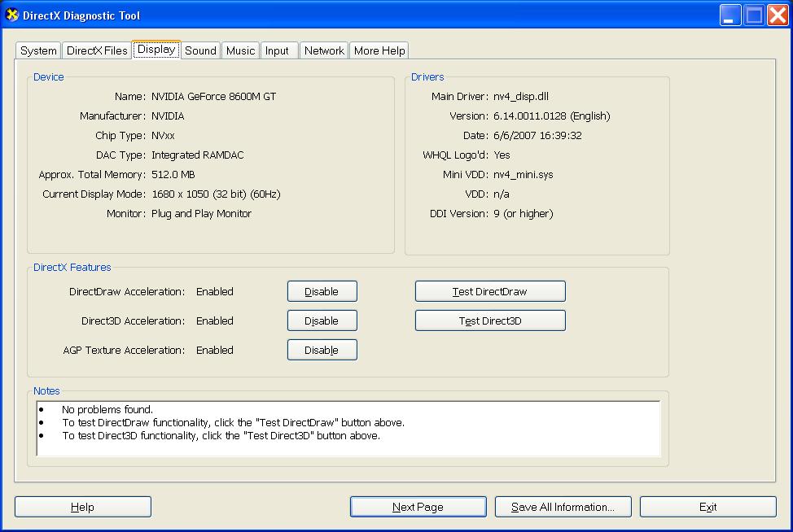Click main driver name nv4_disp.dll
This screenshot has height=532, width=793.
point(521,97)
